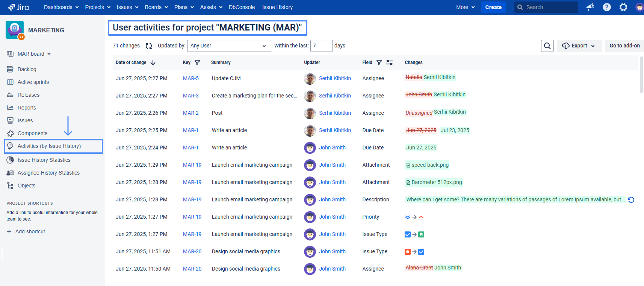
Task: Click the Create button
Action: (493, 7)
